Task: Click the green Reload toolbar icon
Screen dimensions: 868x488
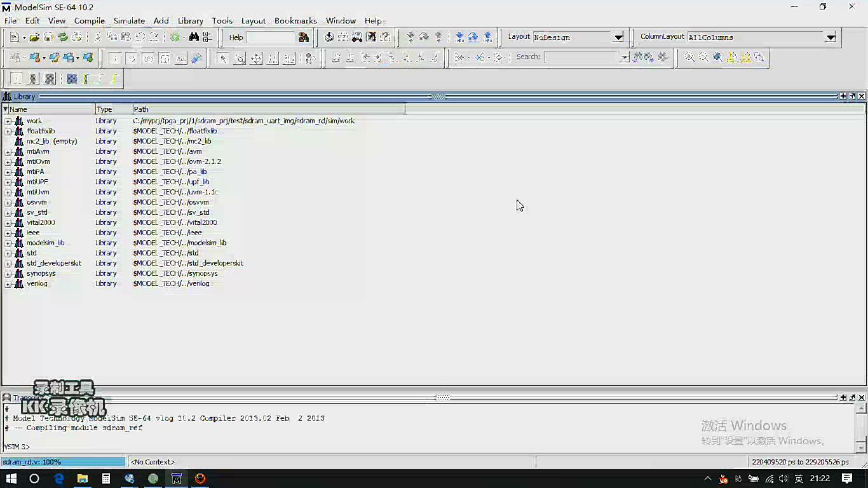Action: tap(62, 37)
